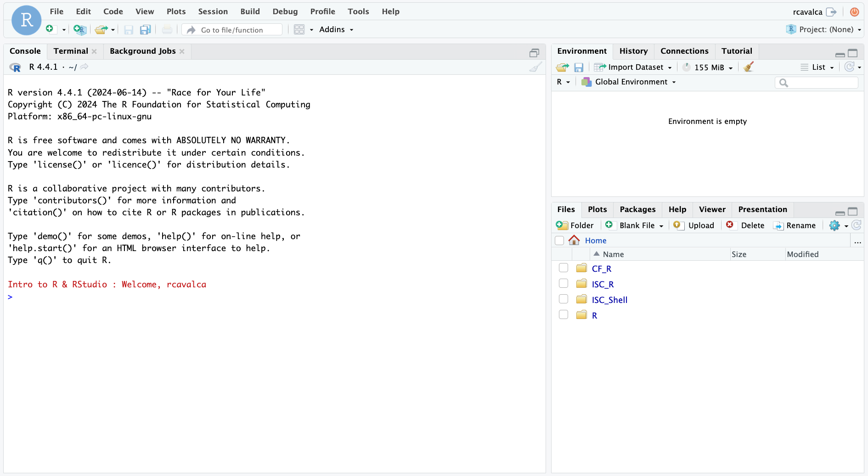
Task: Check the select-all box beside Home
Action: 559,241
